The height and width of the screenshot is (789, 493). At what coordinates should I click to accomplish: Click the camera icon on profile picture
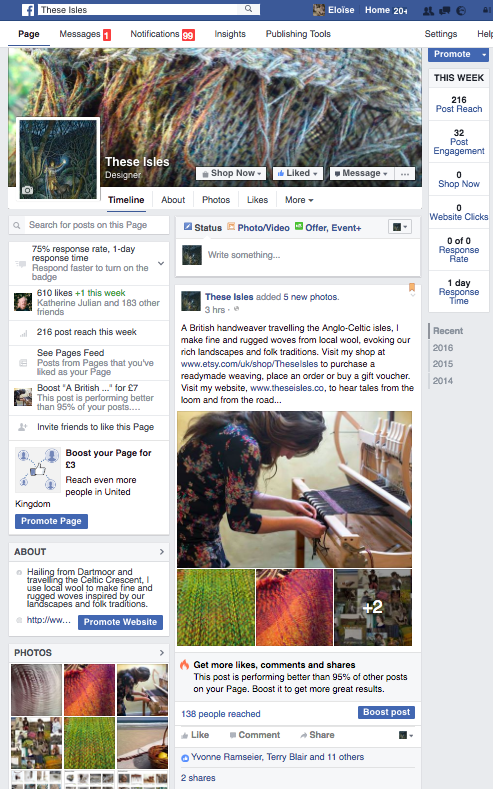pos(28,190)
